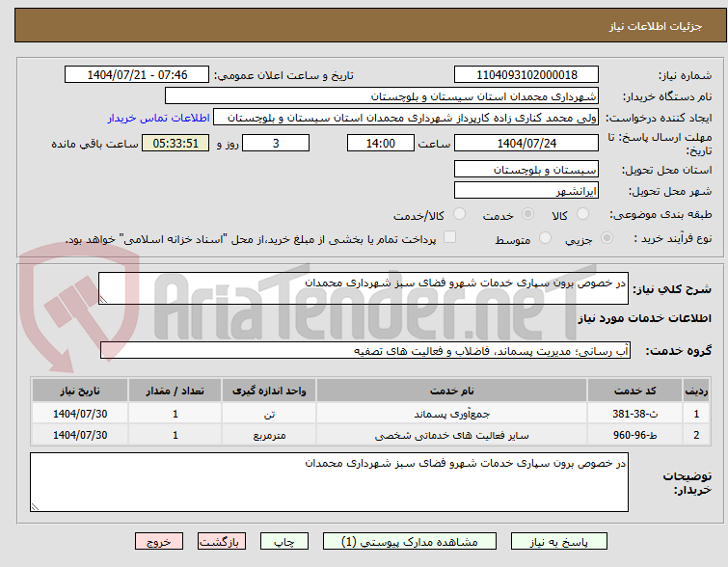Click the چاپ print button
The height and width of the screenshot is (567, 728).
point(284,542)
